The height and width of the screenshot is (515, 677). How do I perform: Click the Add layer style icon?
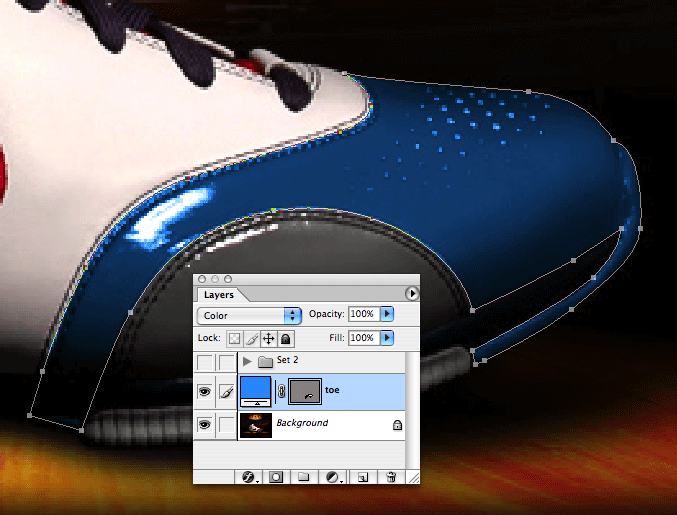250,477
